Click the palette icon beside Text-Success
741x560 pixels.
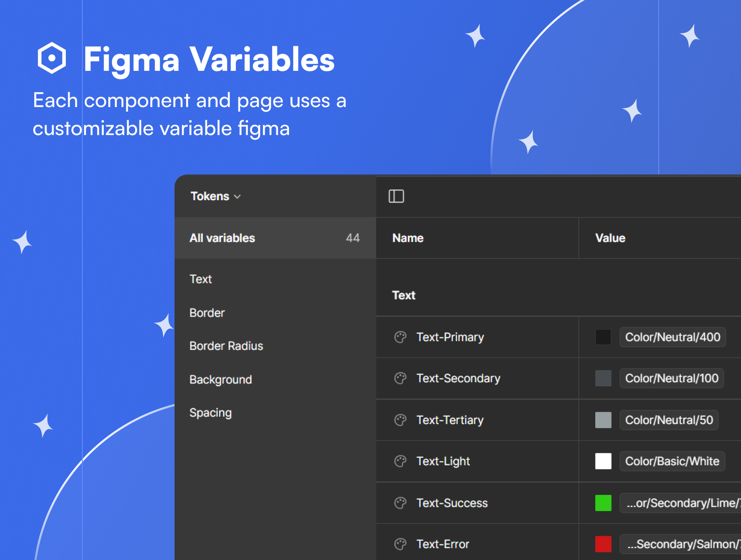[400, 503]
